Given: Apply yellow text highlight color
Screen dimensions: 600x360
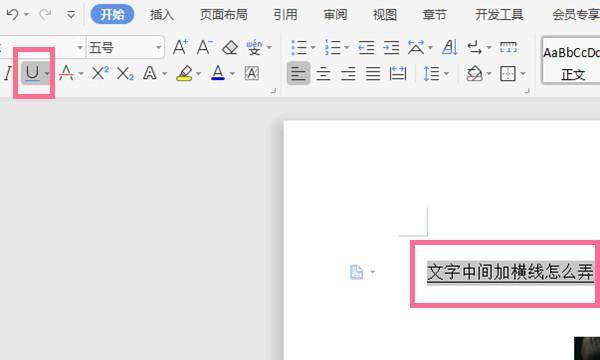Looking at the screenshot, I should tap(184, 73).
